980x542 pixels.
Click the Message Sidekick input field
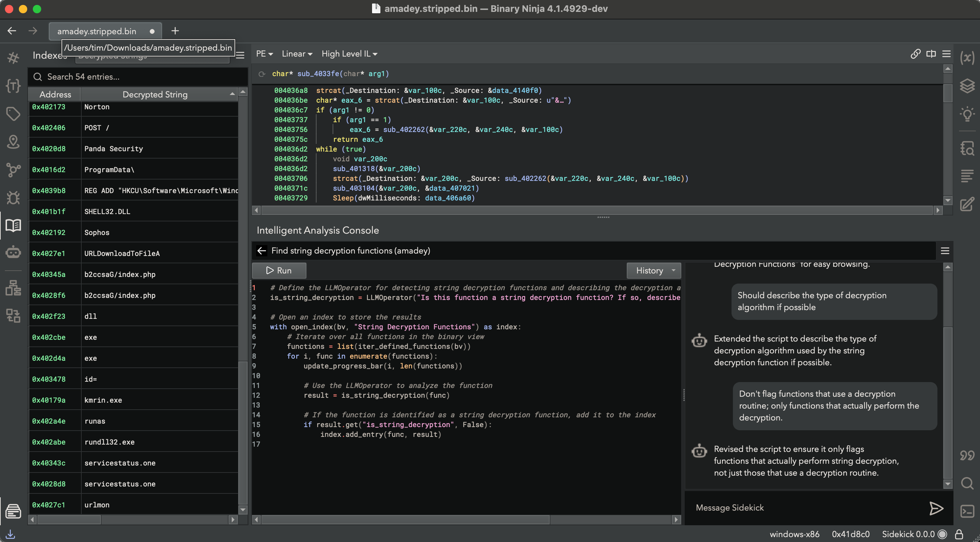(807, 508)
